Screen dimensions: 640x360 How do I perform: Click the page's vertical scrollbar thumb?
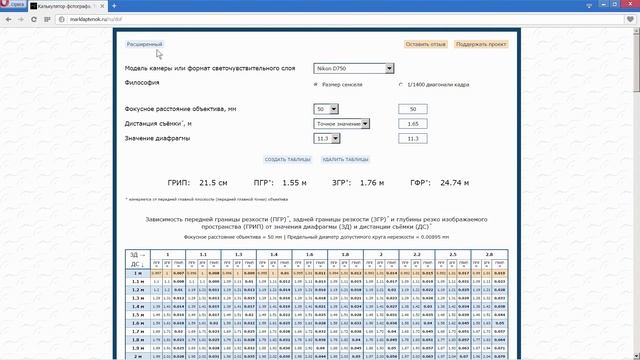(636, 63)
